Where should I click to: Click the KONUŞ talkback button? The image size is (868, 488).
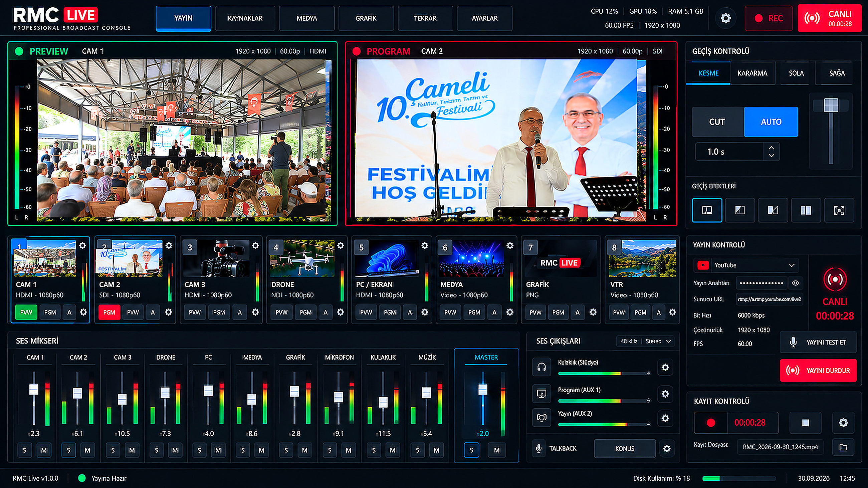tap(625, 449)
